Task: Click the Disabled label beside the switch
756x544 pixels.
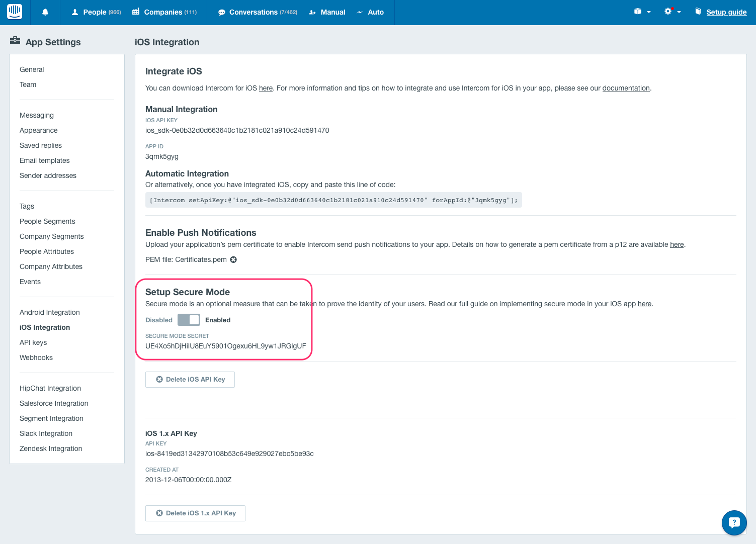Action: point(159,320)
